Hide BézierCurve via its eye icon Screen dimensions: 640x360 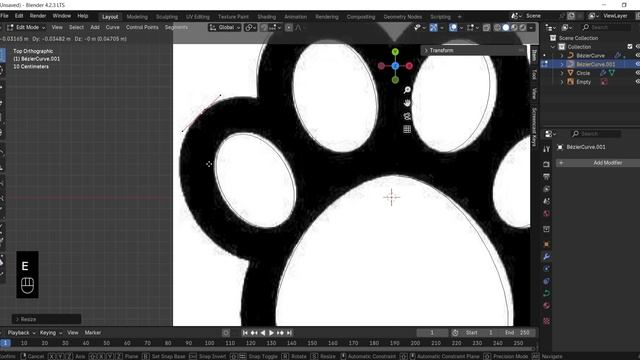point(637,55)
